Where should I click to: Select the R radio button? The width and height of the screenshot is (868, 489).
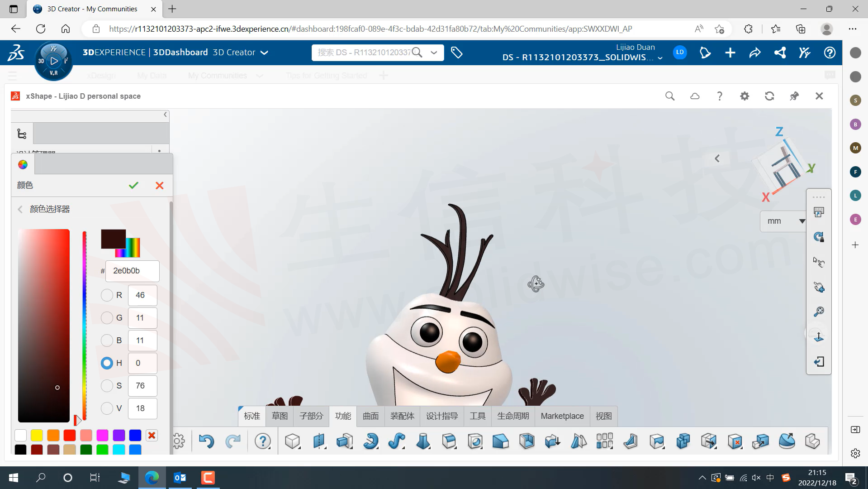[107, 295]
